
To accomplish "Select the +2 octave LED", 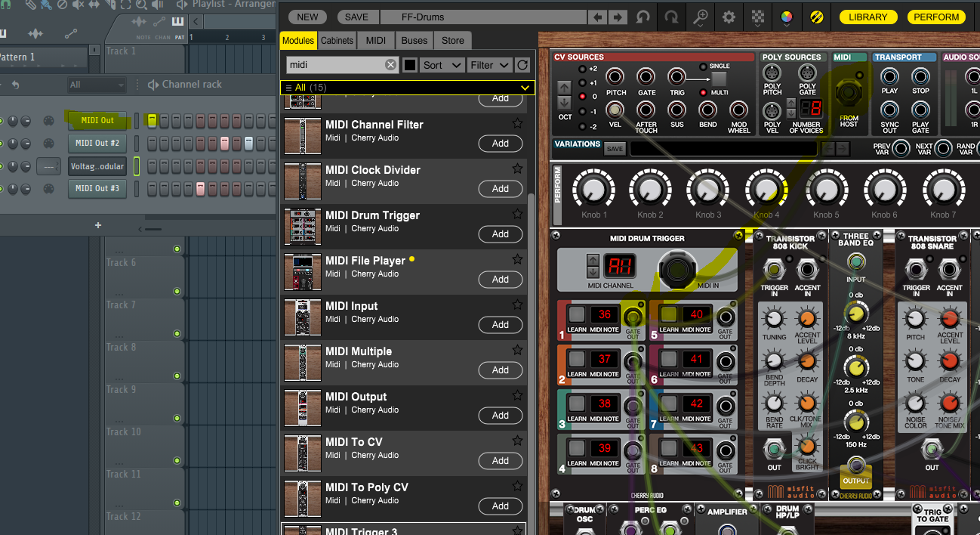I will coord(582,69).
